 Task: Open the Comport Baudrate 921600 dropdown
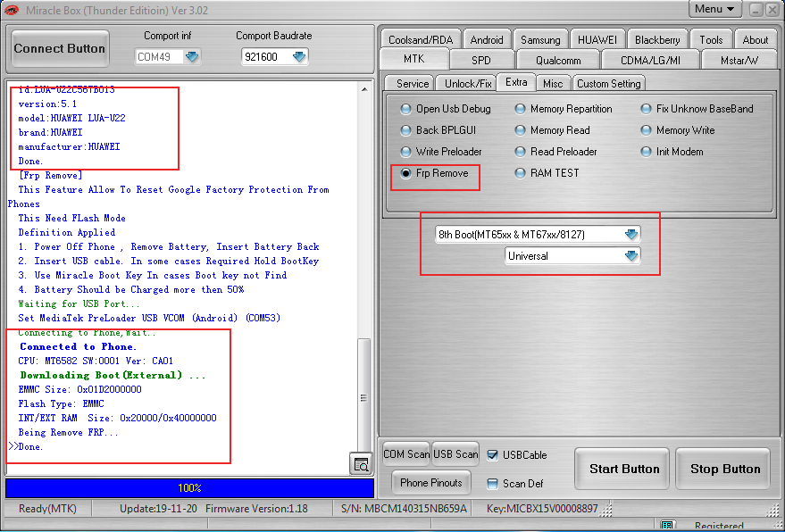(x=299, y=56)
